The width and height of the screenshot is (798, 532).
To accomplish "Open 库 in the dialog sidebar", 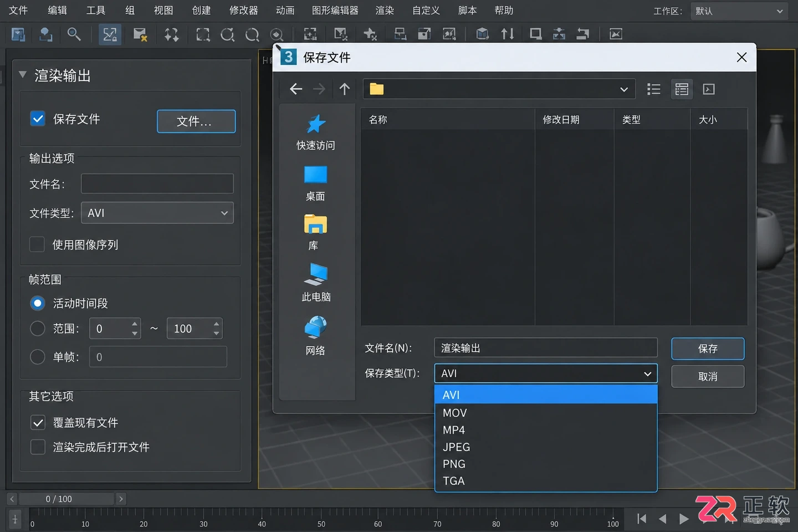I will click(x=315, y=233).
